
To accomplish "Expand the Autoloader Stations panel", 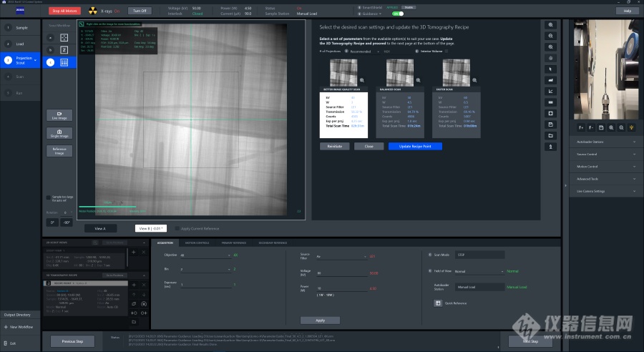I will pyautogui.click(x=606, y=142).
